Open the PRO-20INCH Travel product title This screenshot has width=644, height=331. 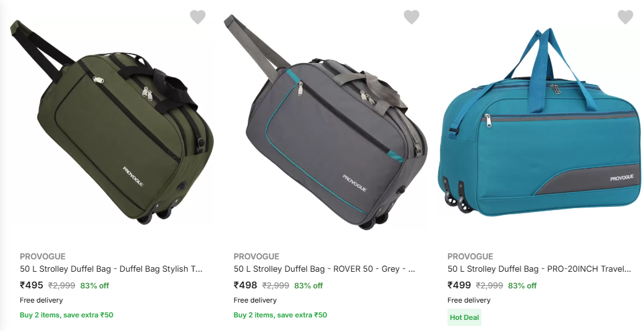[540, 269]
